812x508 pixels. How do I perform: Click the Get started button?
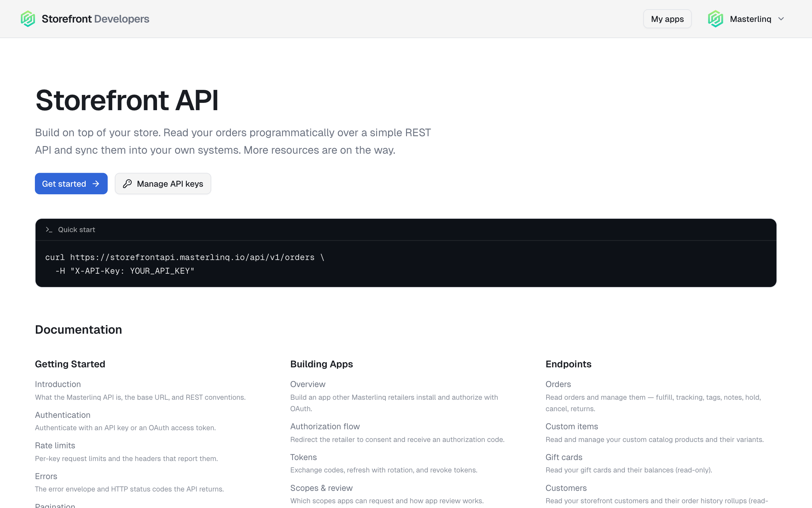click(71, 184)
